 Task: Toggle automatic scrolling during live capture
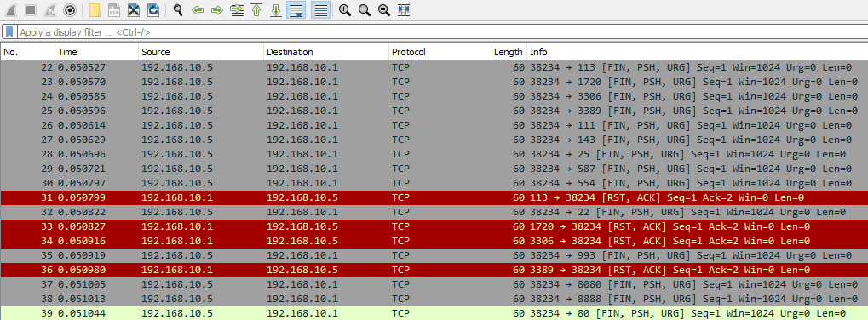296,10
